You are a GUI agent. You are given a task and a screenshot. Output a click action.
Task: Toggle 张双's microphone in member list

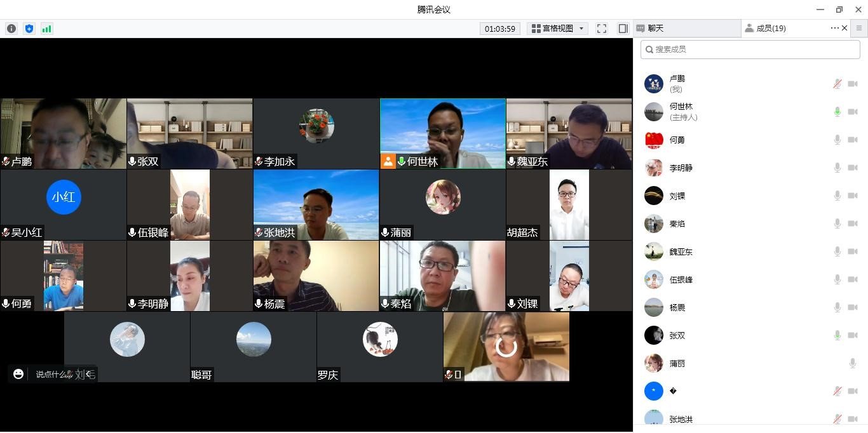click(x=837, y=335)
